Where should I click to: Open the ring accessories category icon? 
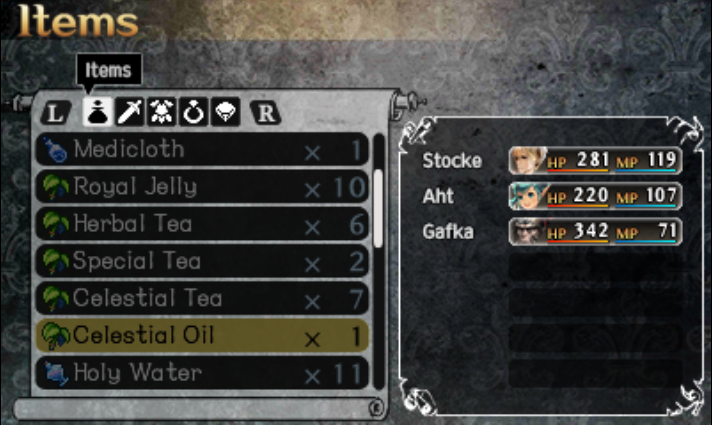(x=193, y=112)
